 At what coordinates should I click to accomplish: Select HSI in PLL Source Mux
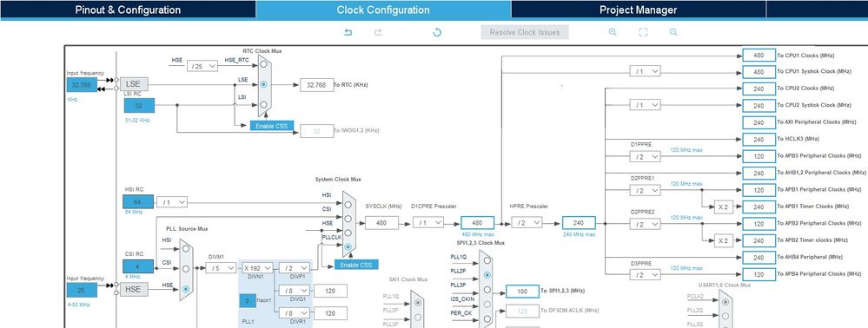pos(186,248)
